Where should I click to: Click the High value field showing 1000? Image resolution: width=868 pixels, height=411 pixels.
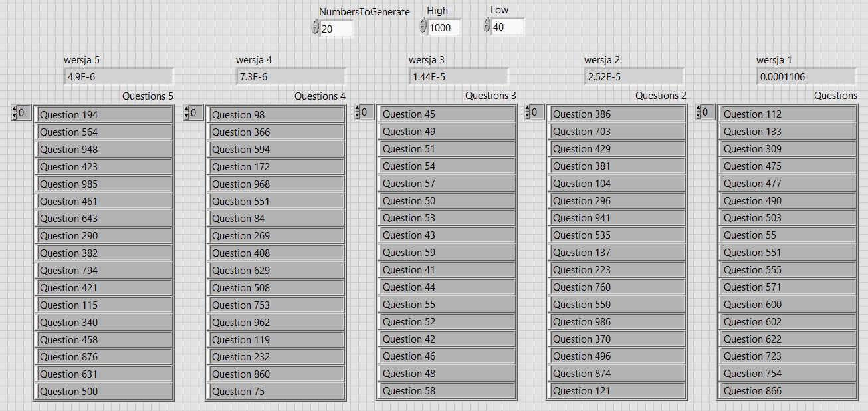click(444, 27)
